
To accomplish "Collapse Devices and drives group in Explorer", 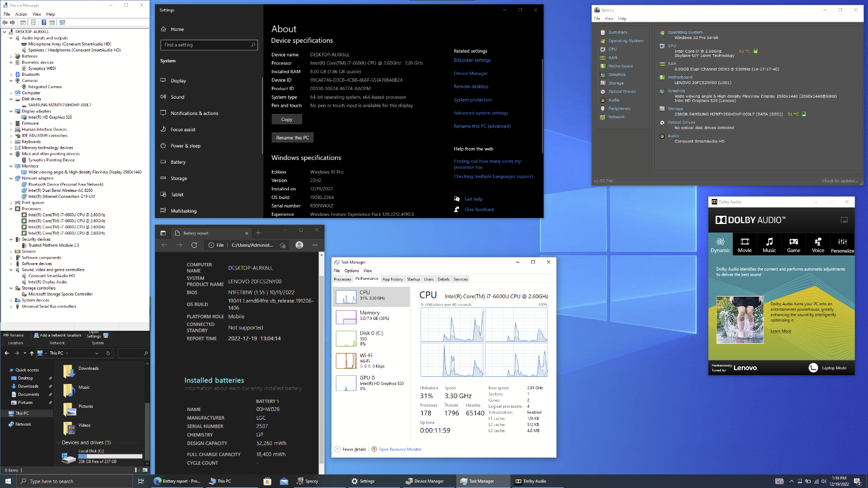I will (59, 442).
